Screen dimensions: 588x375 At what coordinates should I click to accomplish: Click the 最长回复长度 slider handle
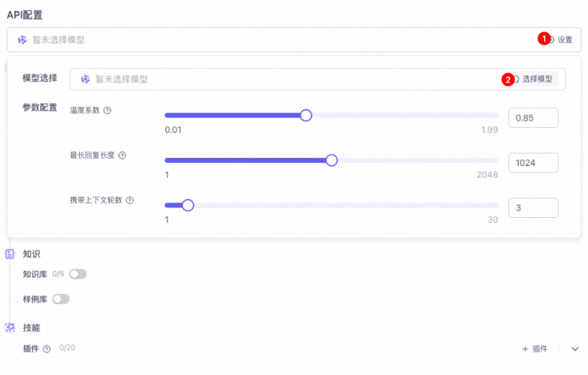pos(331,161)
